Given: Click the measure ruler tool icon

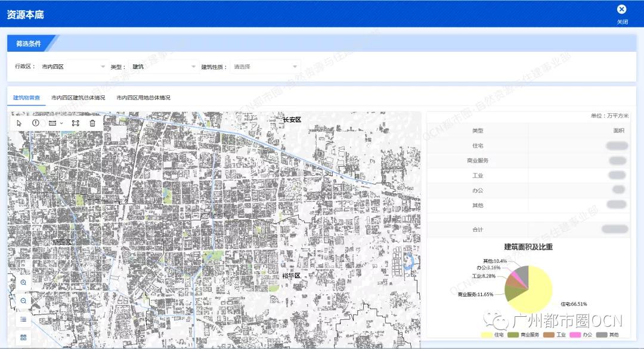Looking at the screenshot, I should coord(54,123).
